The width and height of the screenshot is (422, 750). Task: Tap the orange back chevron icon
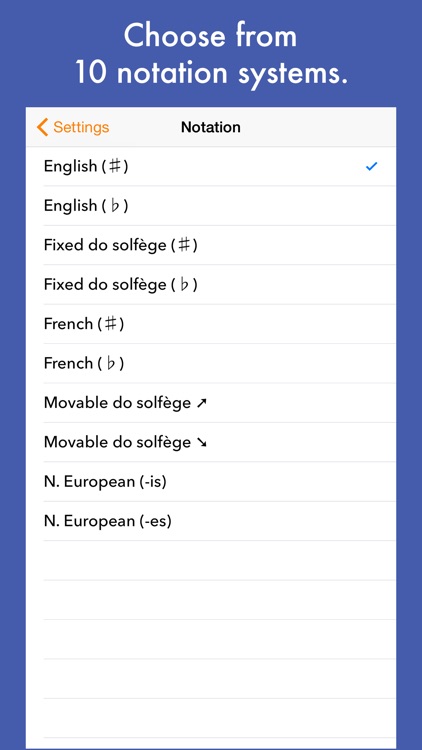point(42,127)
